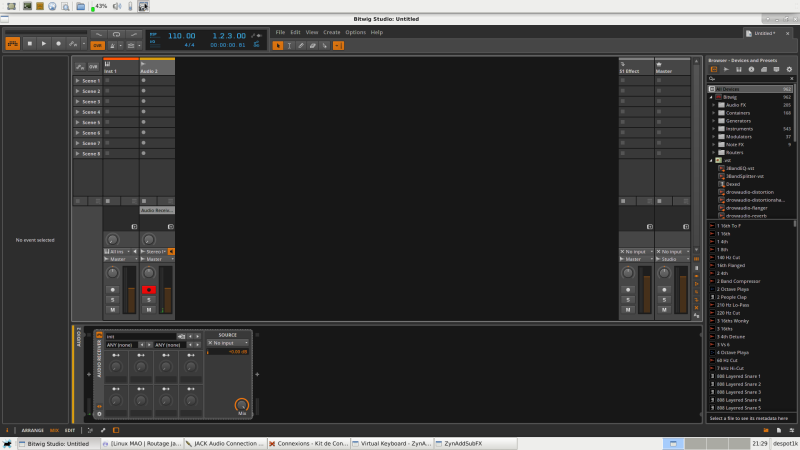
Task: Switch to the EDIT view tab
Action: [x=70, y=431]
